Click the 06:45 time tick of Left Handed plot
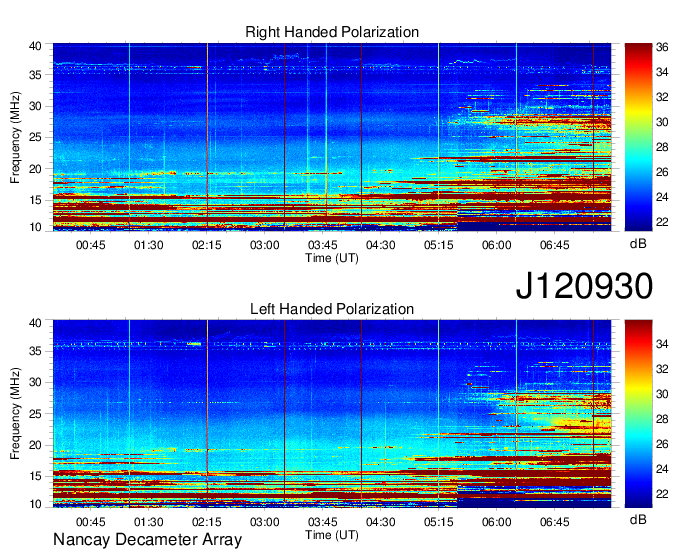The image size is (680, 552). [554, 522]
